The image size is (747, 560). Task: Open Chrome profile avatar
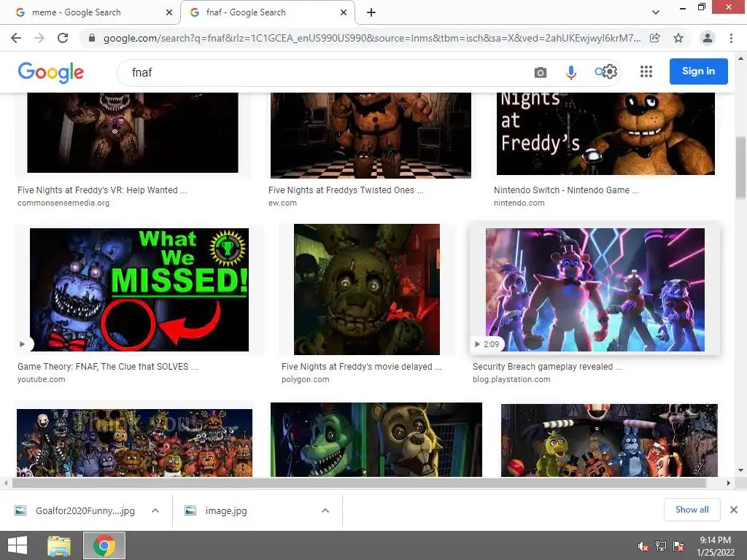click(x=708, y=38)
